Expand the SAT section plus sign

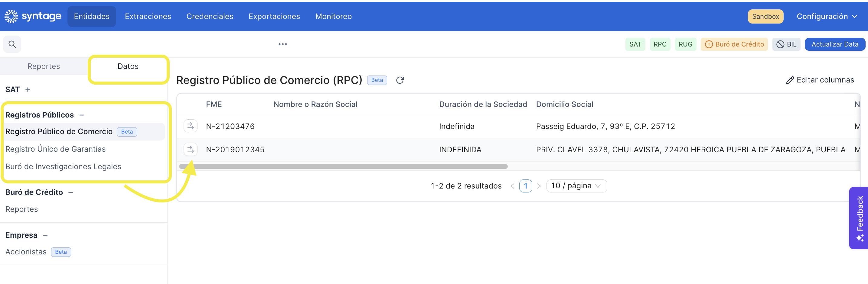[x=28, y=89]
